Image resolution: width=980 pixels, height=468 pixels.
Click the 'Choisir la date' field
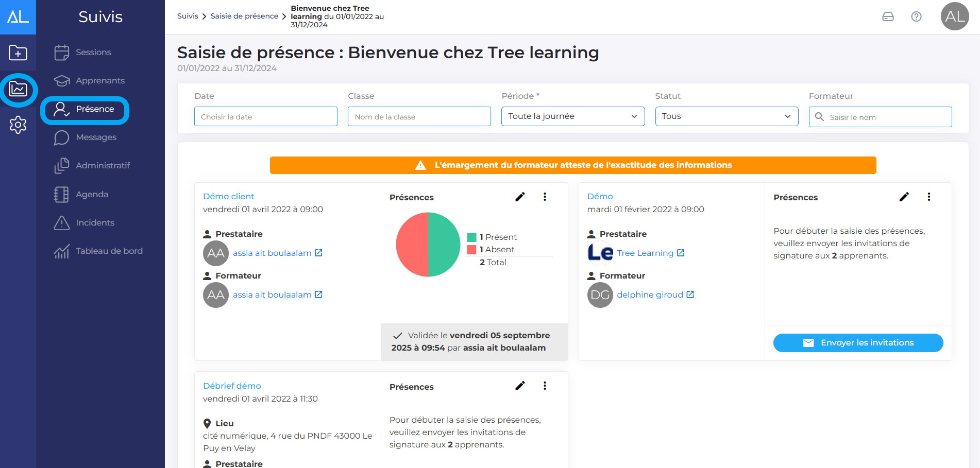(265, 116)
